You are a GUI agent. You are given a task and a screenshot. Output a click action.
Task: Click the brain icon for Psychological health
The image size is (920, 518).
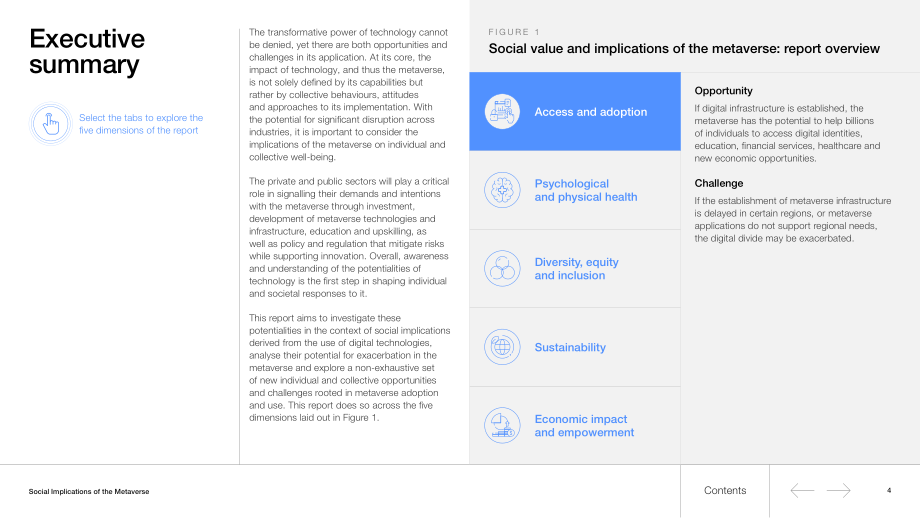[502, 190]
